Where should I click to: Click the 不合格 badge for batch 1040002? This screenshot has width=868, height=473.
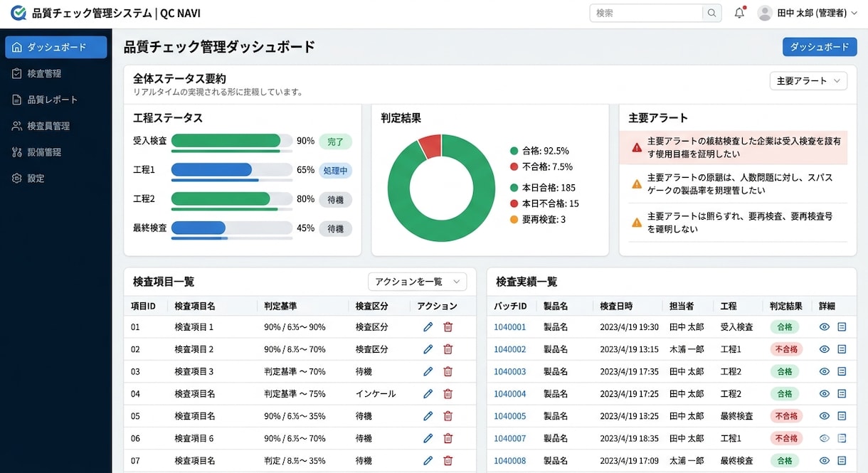tap(786, 349)
